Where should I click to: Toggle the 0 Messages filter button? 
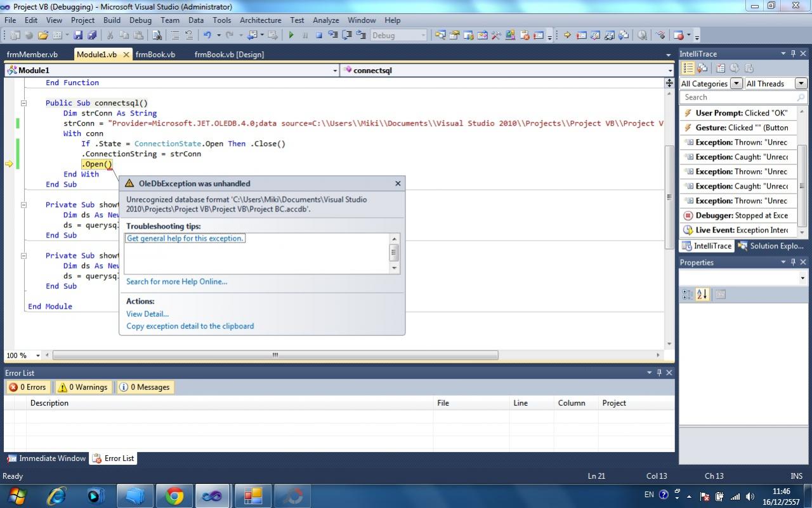145,387
